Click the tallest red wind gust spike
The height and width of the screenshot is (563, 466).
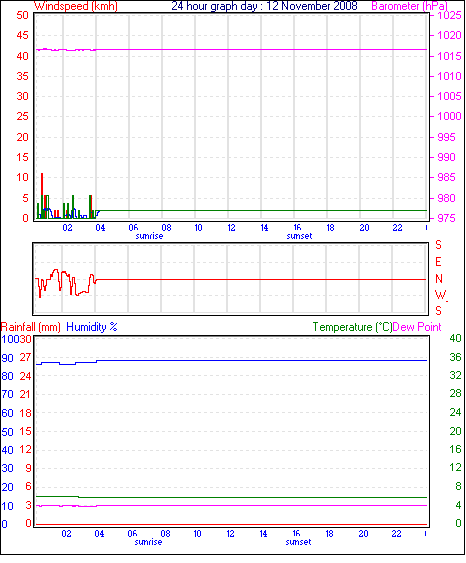click(42, 196)
